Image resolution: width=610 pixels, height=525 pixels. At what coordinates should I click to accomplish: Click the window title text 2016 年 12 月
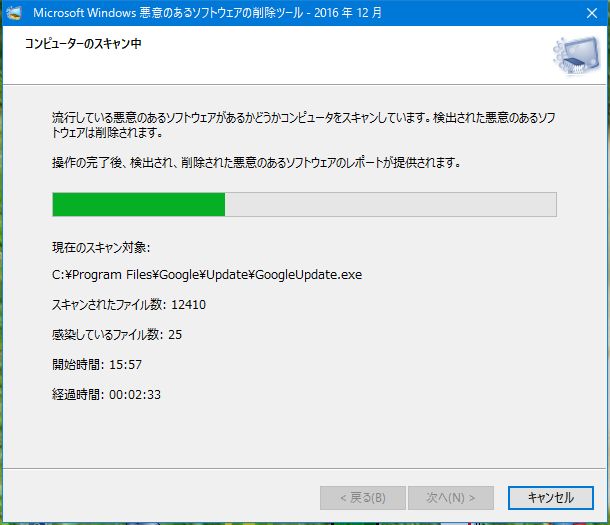(x=348, y=13)
